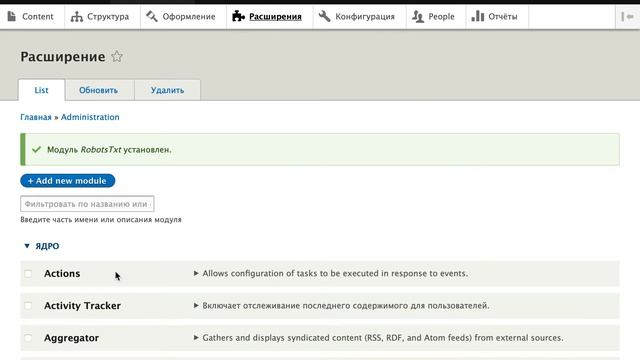The width and height of the screenshot is (640, 360).
Task: Click the filter help text below field
Action: click(101, 220)
